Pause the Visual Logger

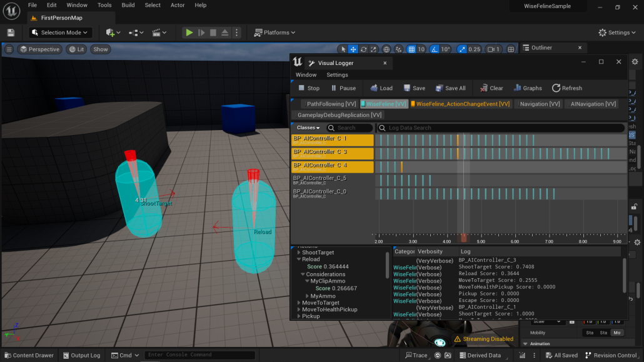[x=343, y=88]
